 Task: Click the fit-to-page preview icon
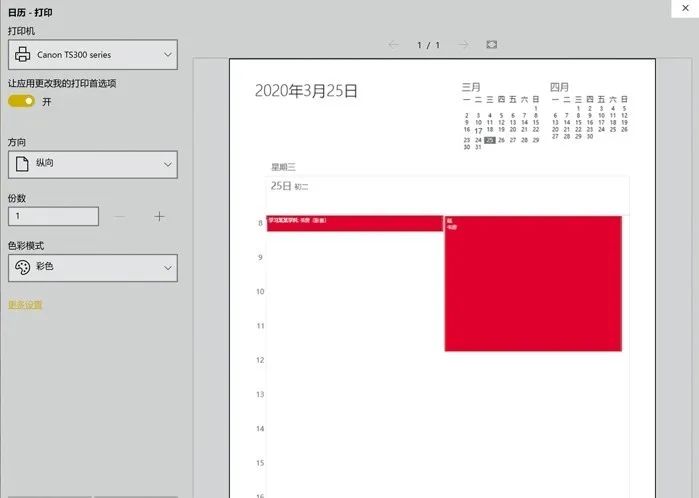491,45
